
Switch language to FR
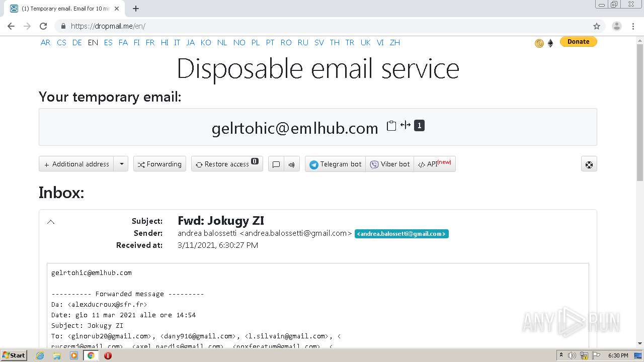pyautogui.click(x=150, y=43)
